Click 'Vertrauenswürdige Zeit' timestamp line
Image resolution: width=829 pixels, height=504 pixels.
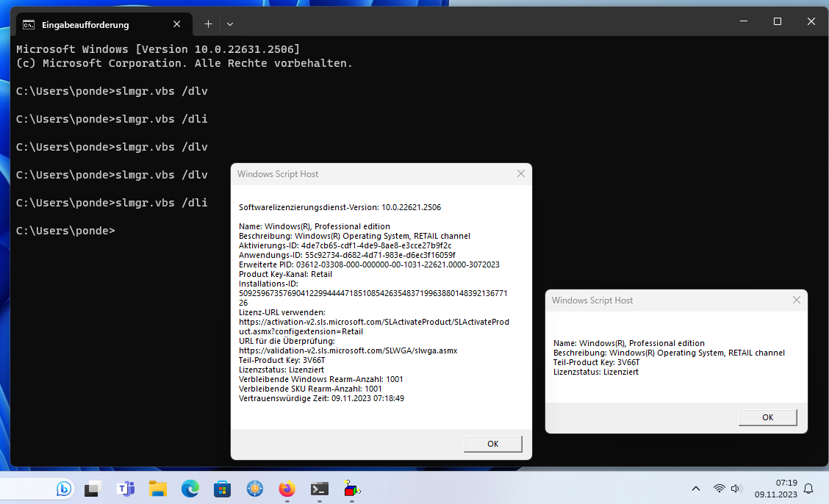pyautogui.click(x=321, y=397)
